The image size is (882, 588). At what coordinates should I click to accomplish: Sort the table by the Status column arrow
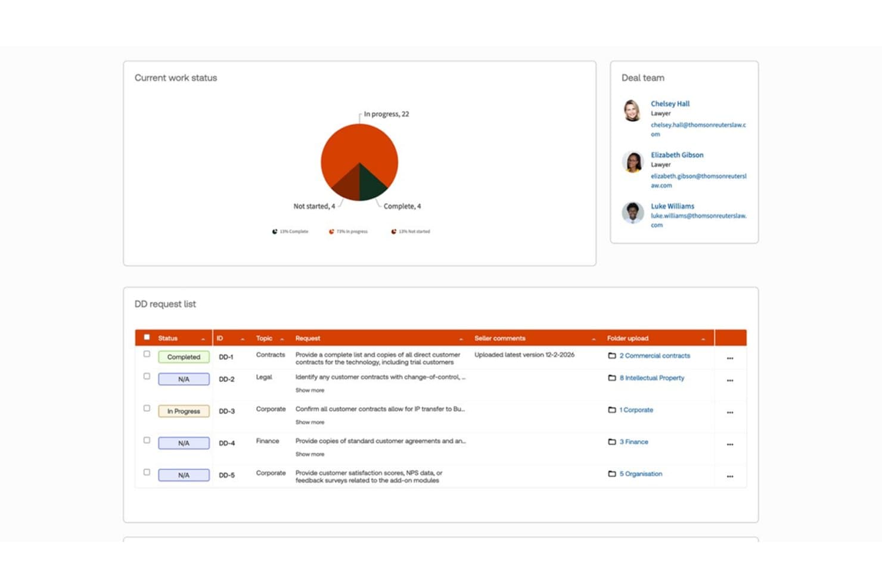(203, 339)
